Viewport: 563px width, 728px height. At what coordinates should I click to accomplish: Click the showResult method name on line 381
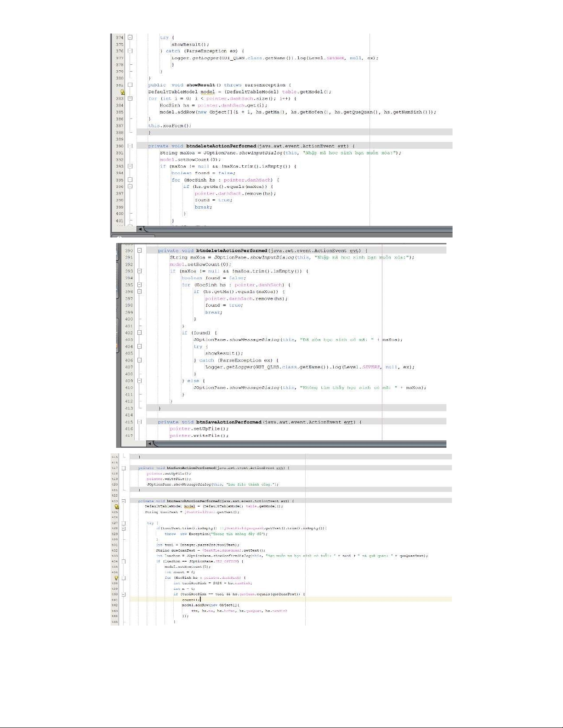pos(200,85)
